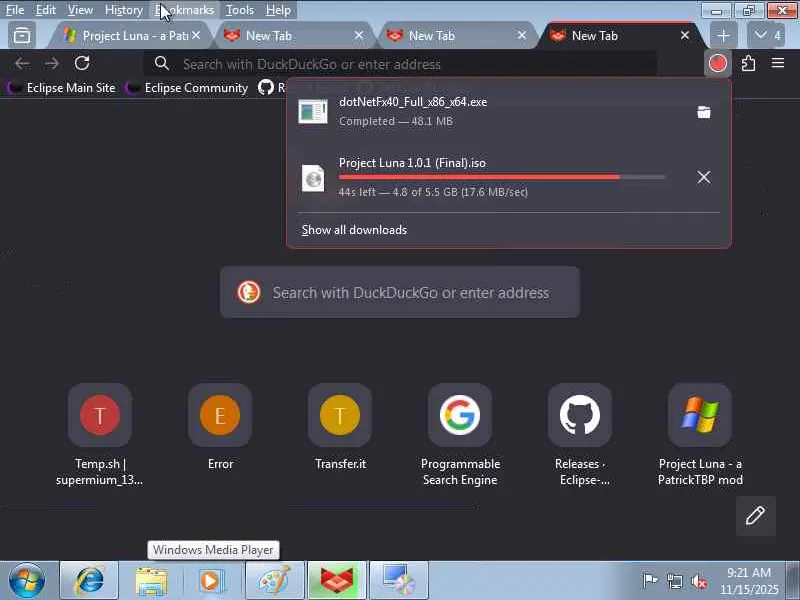Open the Windows Start menu
The height and width of the screenshot is (600, 800).
click(27, 581)
